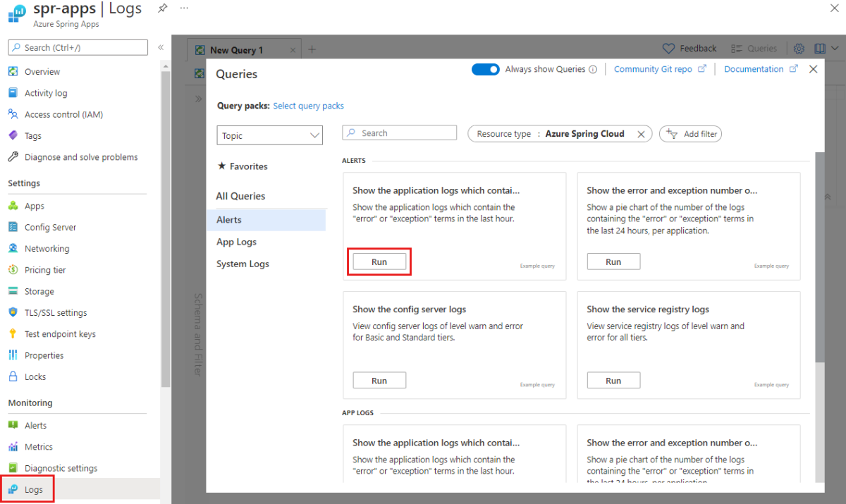
Task: Click the Resource type Azure Spring Cloud filter
Action: (560, 134)
